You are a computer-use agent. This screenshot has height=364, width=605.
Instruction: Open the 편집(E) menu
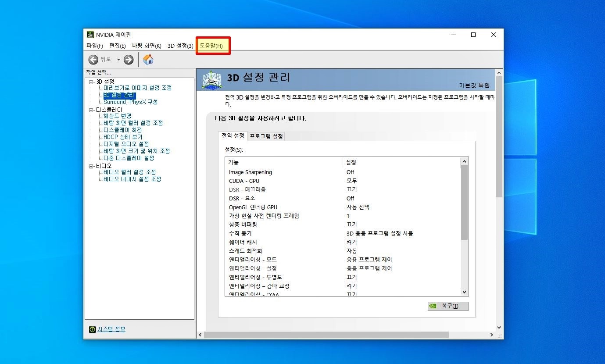pos(118,46)
